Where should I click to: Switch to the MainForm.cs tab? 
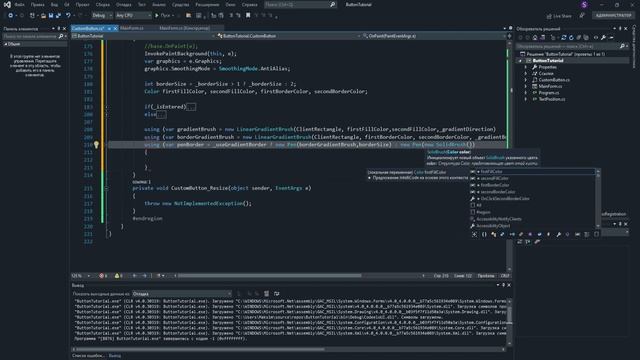(x=132, y=28)
